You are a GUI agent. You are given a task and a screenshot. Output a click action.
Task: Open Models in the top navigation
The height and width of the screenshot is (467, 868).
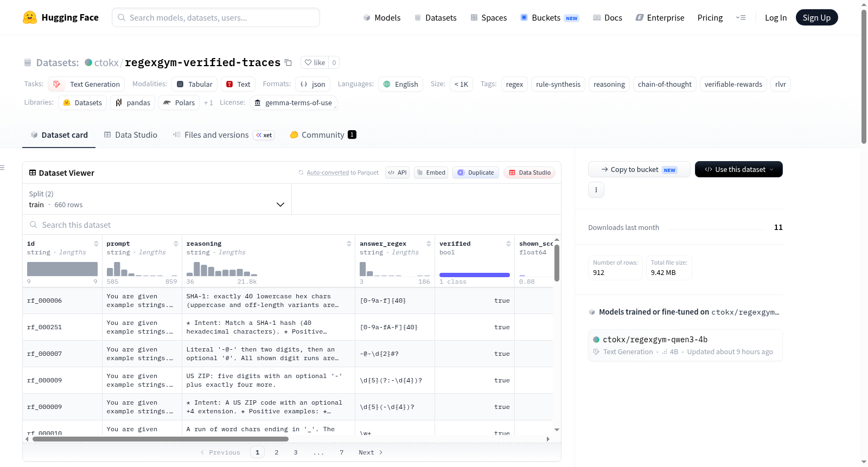click(382, 17)
